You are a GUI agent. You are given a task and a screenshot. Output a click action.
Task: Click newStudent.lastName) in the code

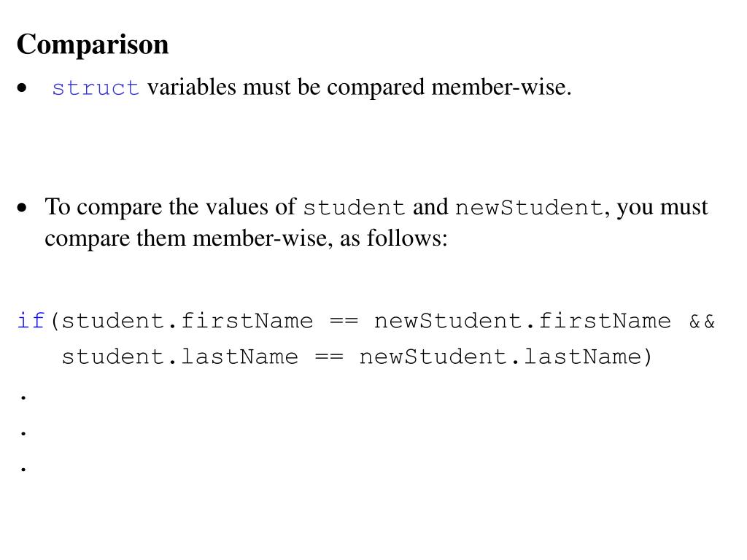[x=506, y=357]
